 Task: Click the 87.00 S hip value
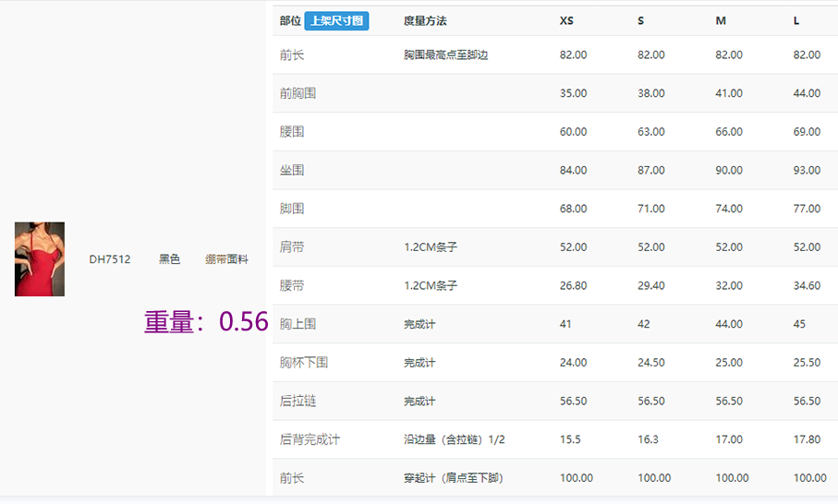[x=651, y=171]
